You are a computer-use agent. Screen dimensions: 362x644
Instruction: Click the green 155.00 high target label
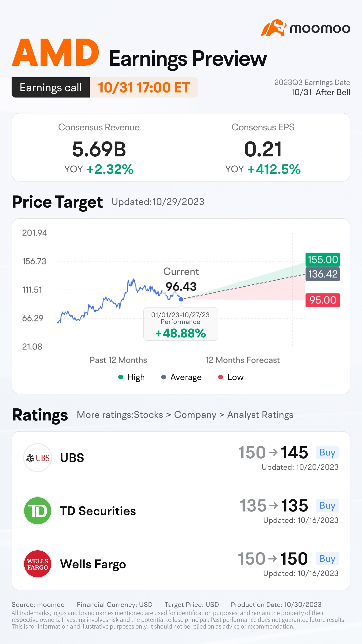pos(322,259)
